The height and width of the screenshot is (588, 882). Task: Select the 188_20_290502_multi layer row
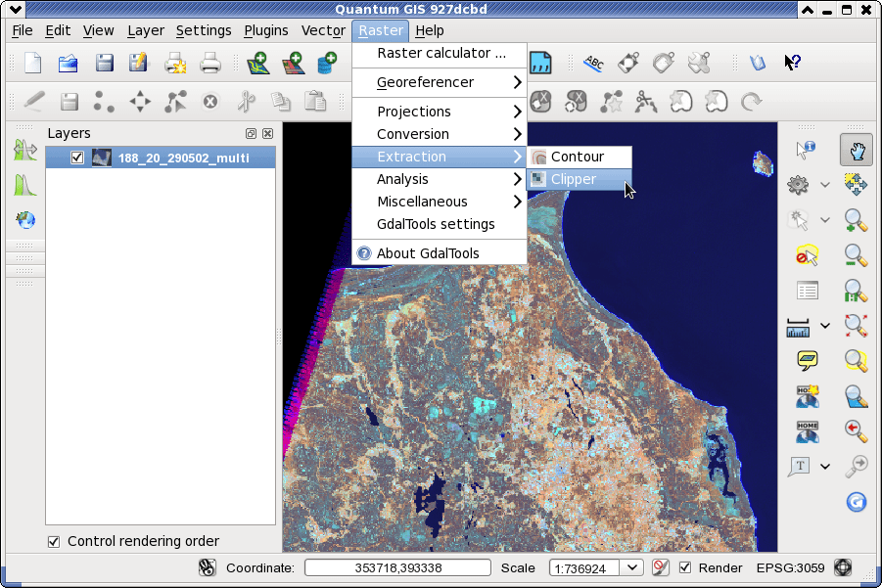[161, 158]
